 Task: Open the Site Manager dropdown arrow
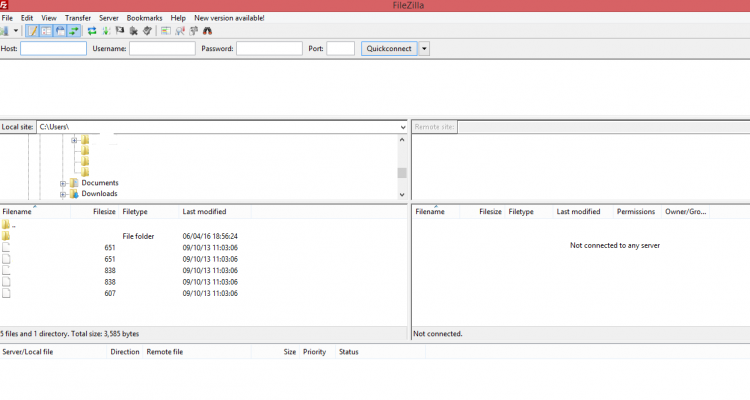16,31
